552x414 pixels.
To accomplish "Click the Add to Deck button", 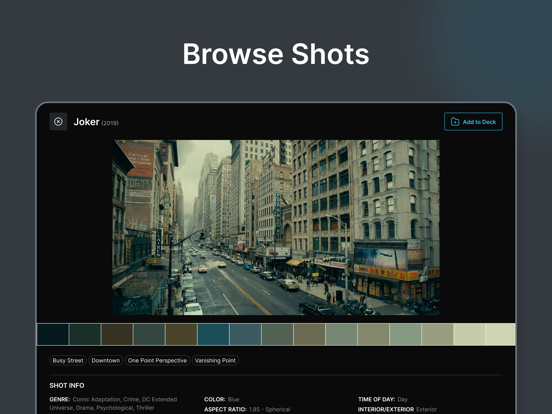I will 473,121.
